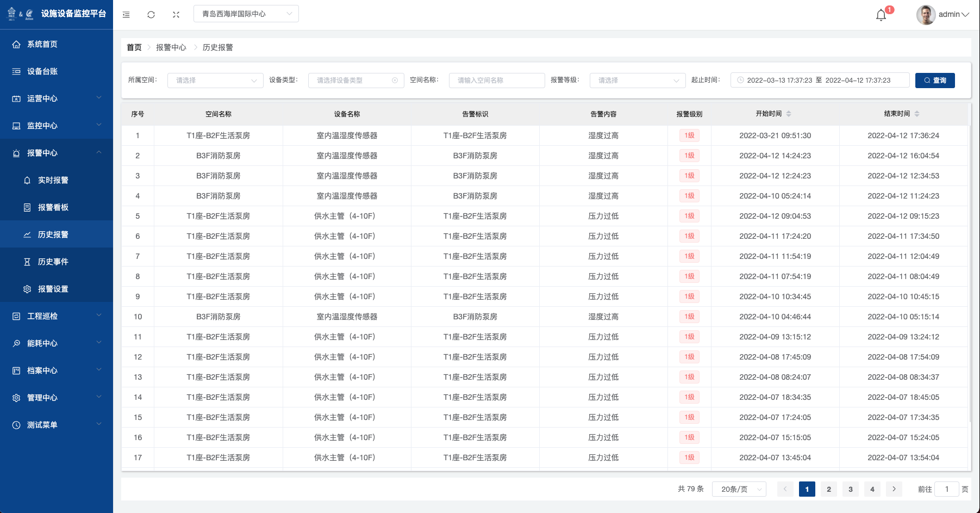Open the 20条/页 page size dropdown
The width and height of the screenshot is (980, 513).
(739, 489)
